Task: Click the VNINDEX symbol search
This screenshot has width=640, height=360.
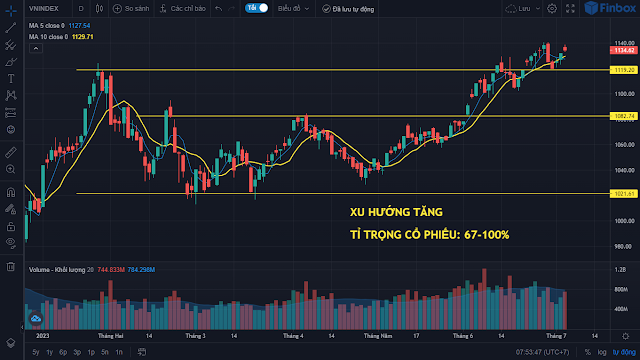Action: [44, 9]
